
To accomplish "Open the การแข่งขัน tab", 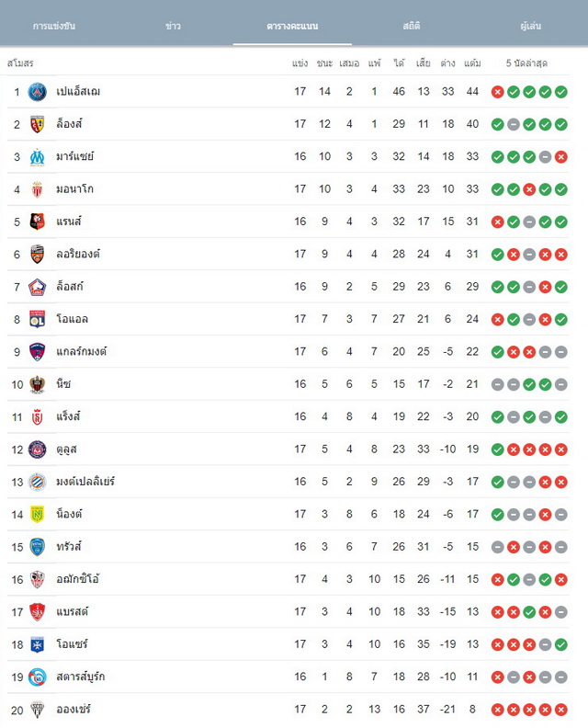I will tap(54, 26).
